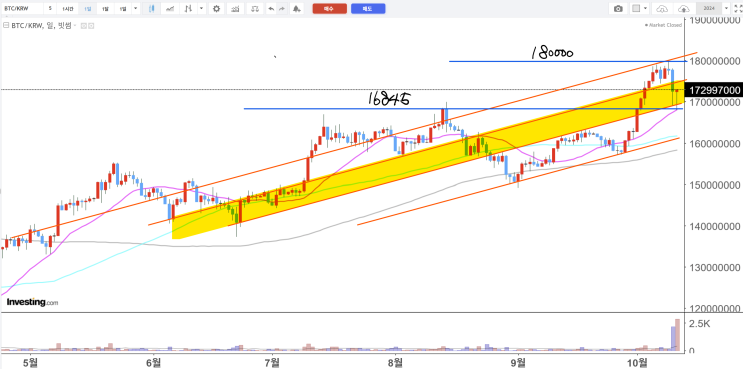Select the blue horizontal line at 180000
Viewport: 743px width, 369px height.
568,61
